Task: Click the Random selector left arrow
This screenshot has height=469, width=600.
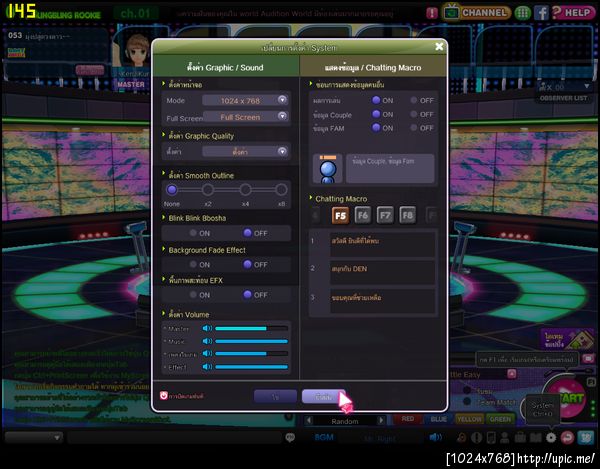Action: coord(309,420)
